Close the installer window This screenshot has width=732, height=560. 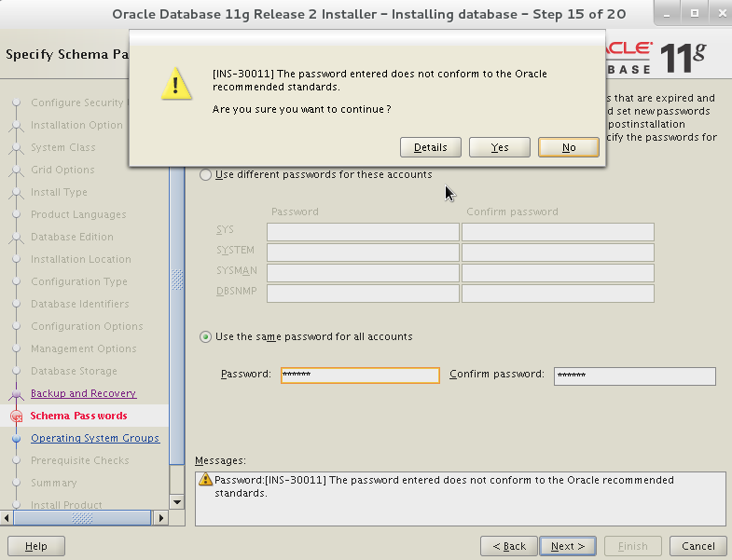click(x=721, y=13)
